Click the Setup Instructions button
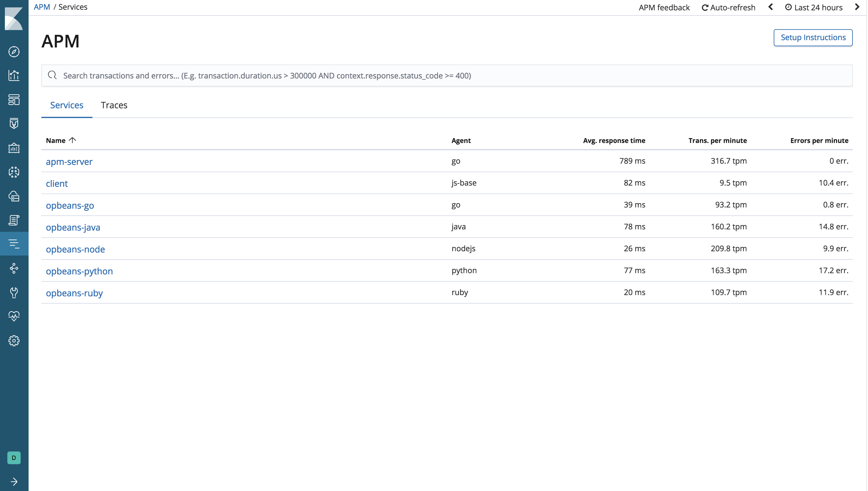868x491 pixels. click(x=813, y=37)
